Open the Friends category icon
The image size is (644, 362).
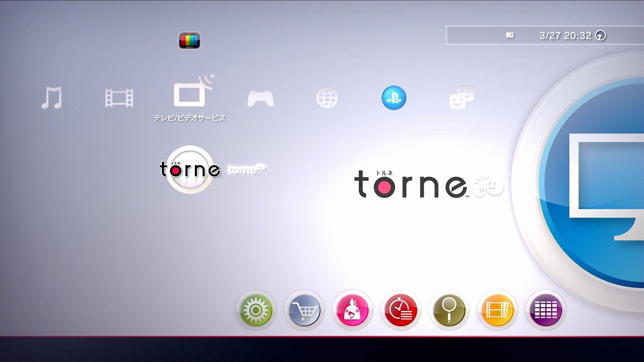tap(462, 97)
